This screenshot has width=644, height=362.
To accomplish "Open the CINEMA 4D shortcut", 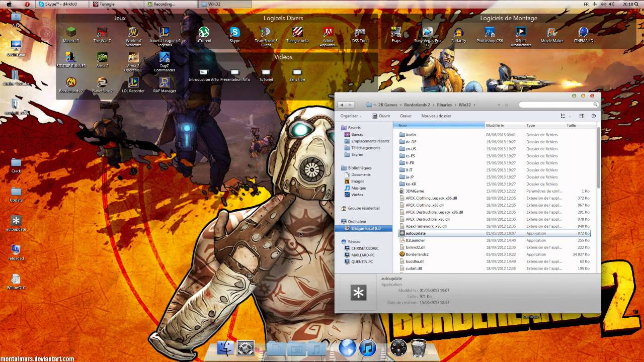I will (x=583, y=34).
